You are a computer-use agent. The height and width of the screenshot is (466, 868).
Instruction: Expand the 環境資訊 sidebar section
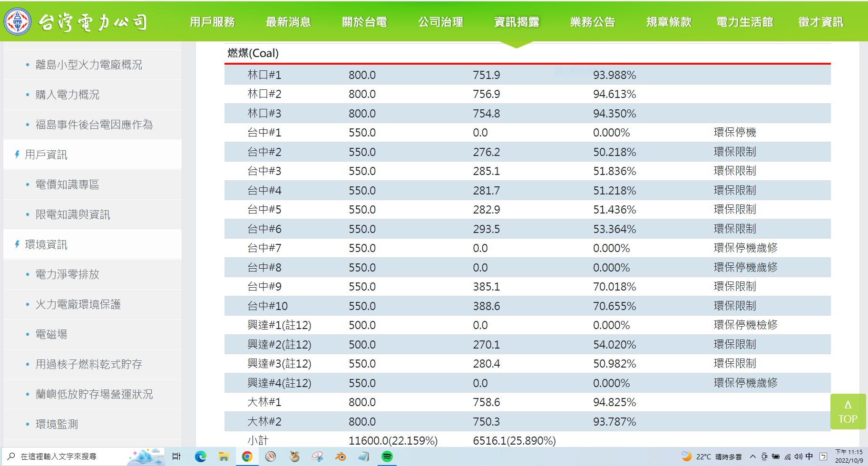46,244
